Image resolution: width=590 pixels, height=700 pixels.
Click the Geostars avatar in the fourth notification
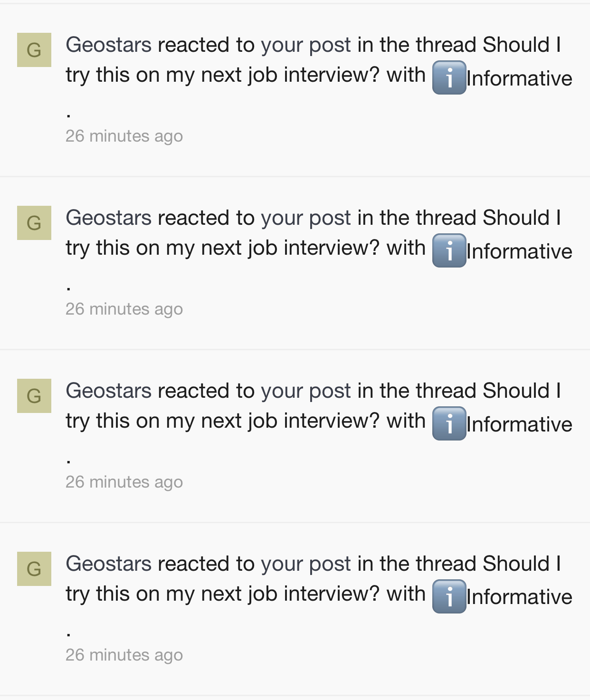tap(34, 569)
